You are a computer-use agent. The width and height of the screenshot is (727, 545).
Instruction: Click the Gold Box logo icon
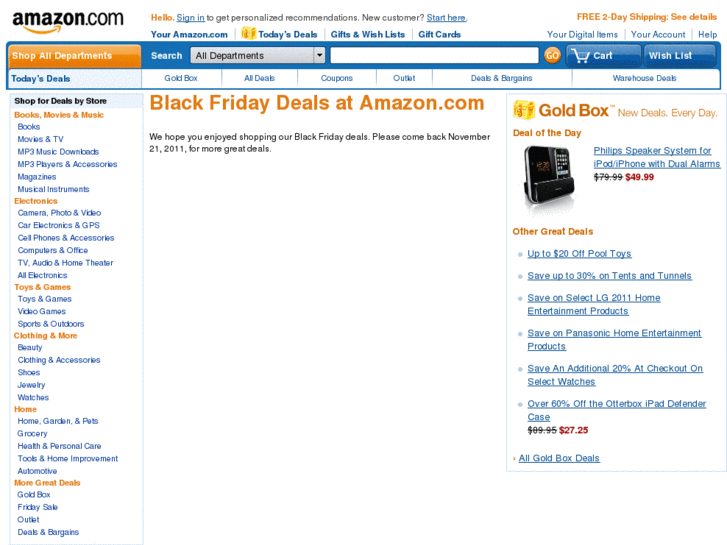click(x=523, y=110)
